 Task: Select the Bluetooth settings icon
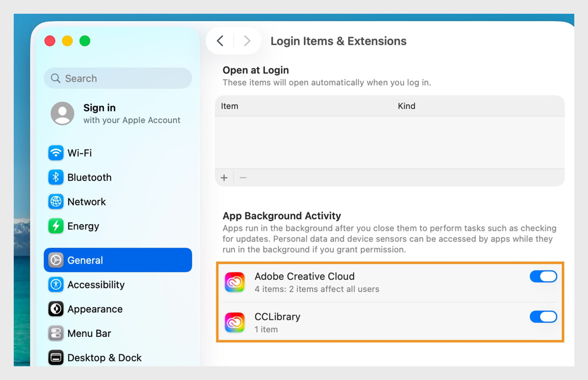[x=56, y=177]
